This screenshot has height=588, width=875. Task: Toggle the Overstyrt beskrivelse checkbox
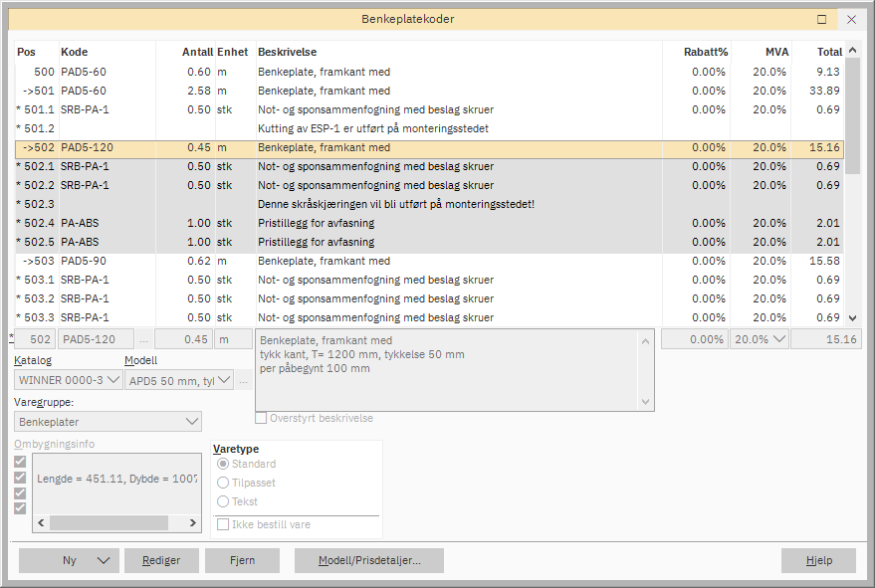pos(262,419)
